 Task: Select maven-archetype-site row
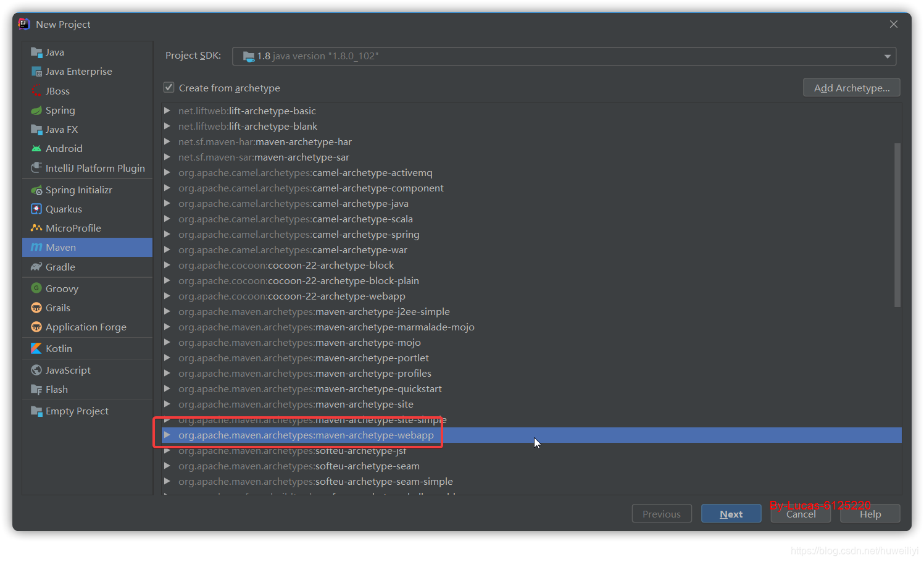(x=531, y=404)
